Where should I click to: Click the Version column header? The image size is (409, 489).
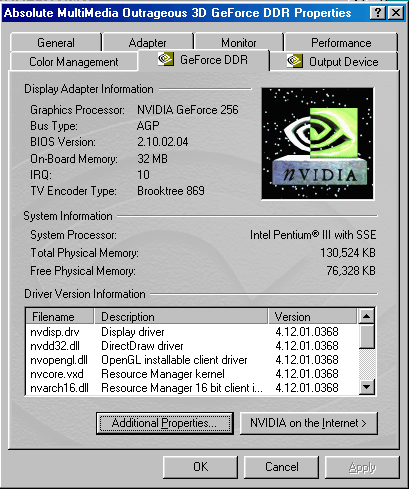click(313, 316)
